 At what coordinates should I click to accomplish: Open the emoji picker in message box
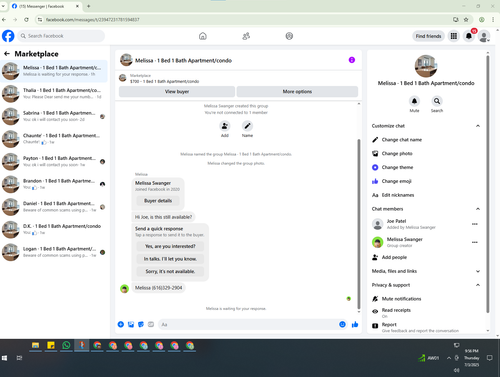click(342, 324)
